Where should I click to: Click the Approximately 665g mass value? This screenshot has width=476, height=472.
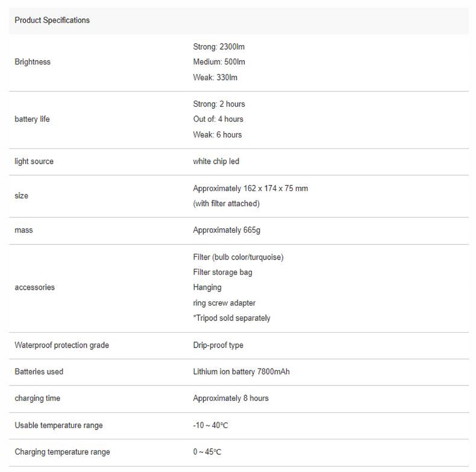(x=226, y=230)
